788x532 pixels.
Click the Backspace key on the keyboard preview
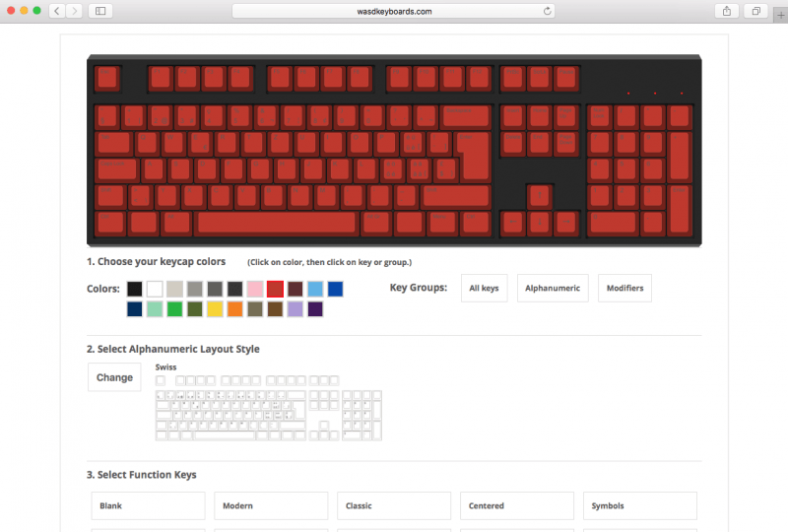[x=466, y=116]
